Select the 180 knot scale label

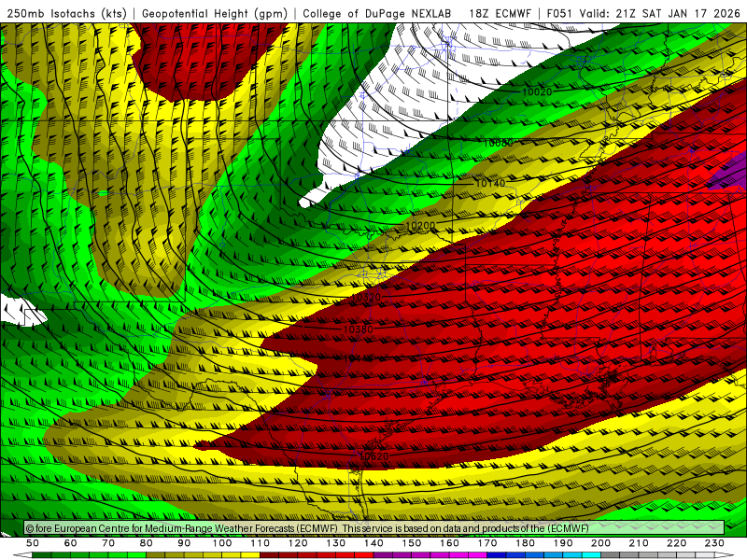526,543
